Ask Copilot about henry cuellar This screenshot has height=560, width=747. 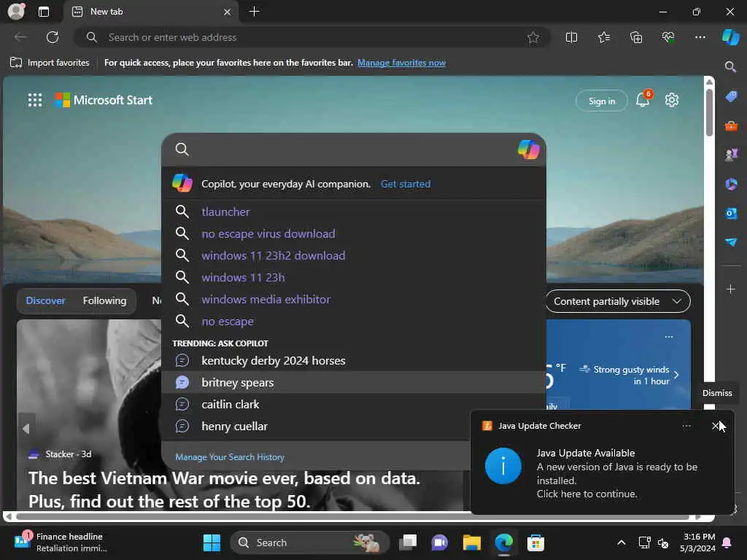(354, 426)
